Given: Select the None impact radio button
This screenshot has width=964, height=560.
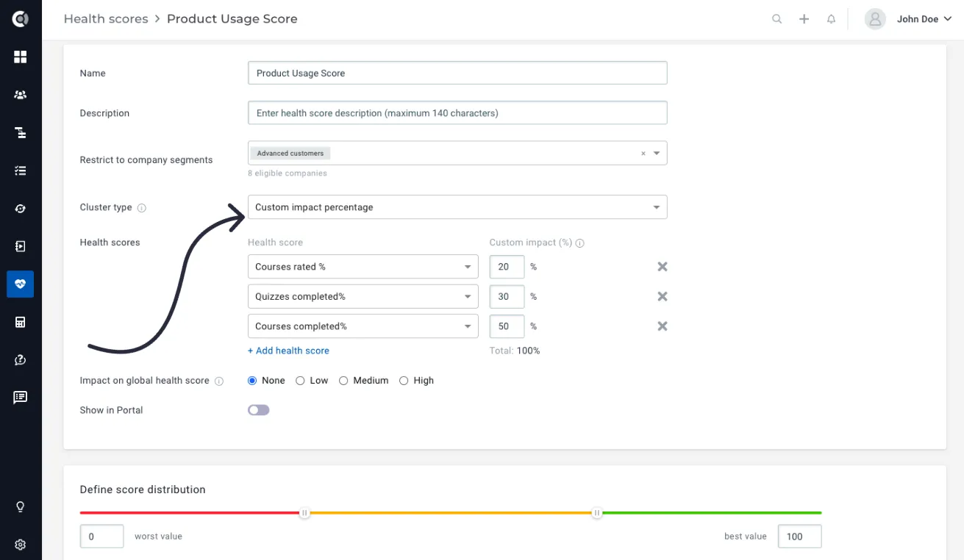Looking at the screenshot, I should [x=252, y=381].
